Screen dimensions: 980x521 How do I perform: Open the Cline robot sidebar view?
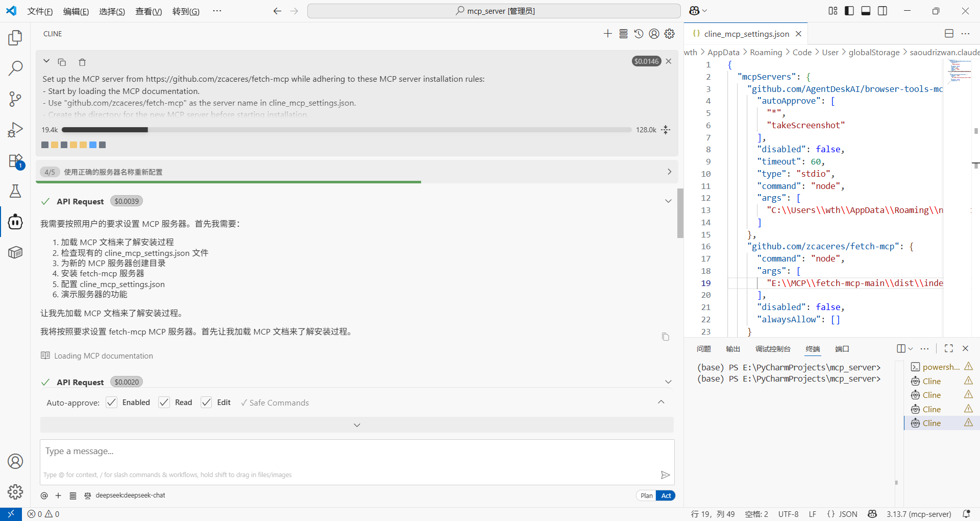[x=15, y=222]
